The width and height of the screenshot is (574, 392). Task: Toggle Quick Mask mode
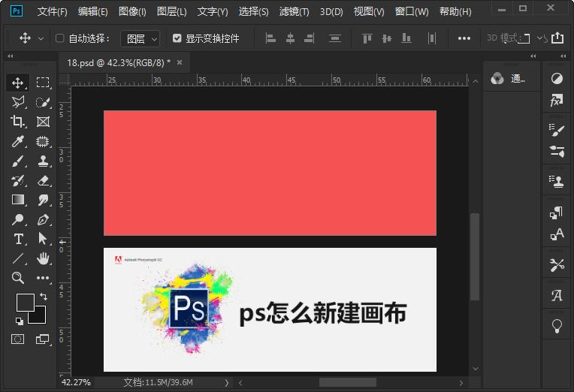tap(17, 339)
